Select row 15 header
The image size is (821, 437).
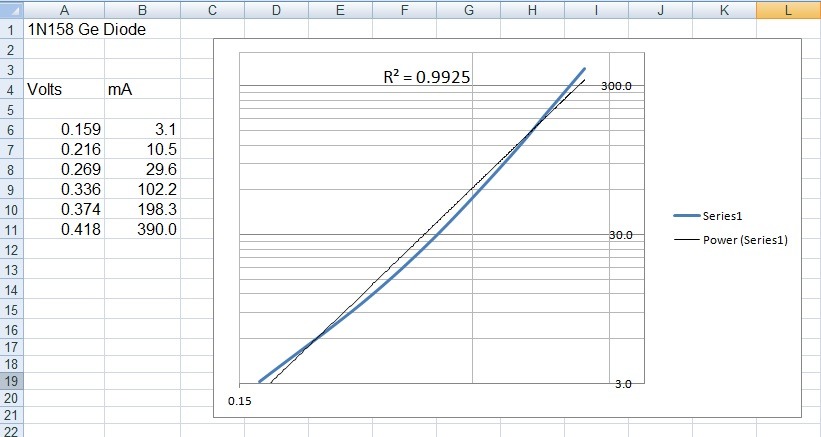coord(12,309)
